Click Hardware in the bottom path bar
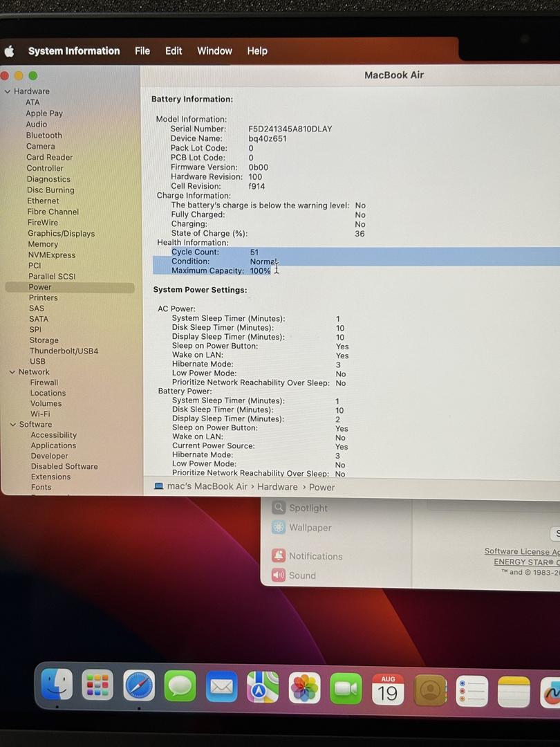Image resolution: width=560 pixels, height=747 pixels. (277, 487)
